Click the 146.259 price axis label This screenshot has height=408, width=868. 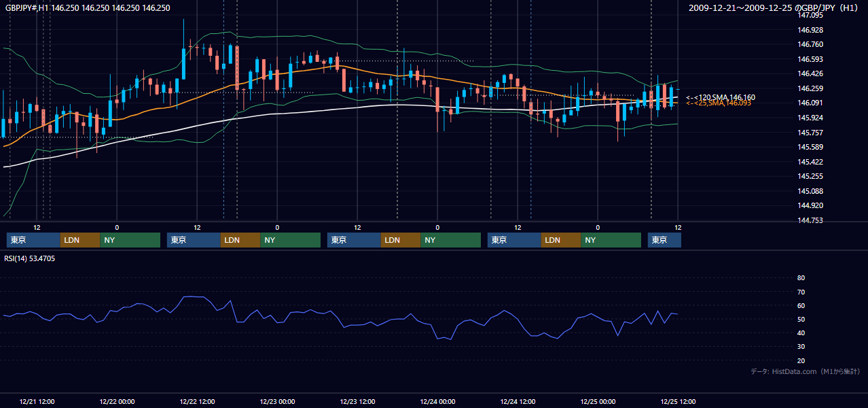coord(810,88)
